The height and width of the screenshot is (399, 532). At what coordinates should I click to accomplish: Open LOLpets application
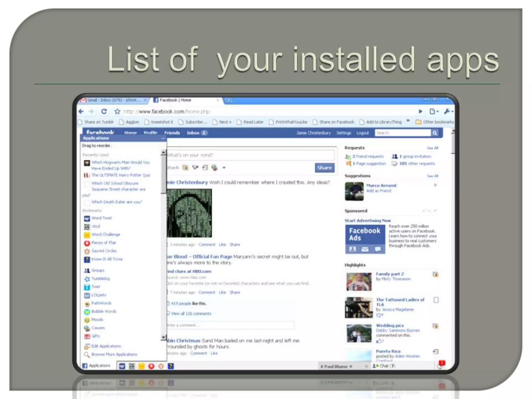coord(99,295)
